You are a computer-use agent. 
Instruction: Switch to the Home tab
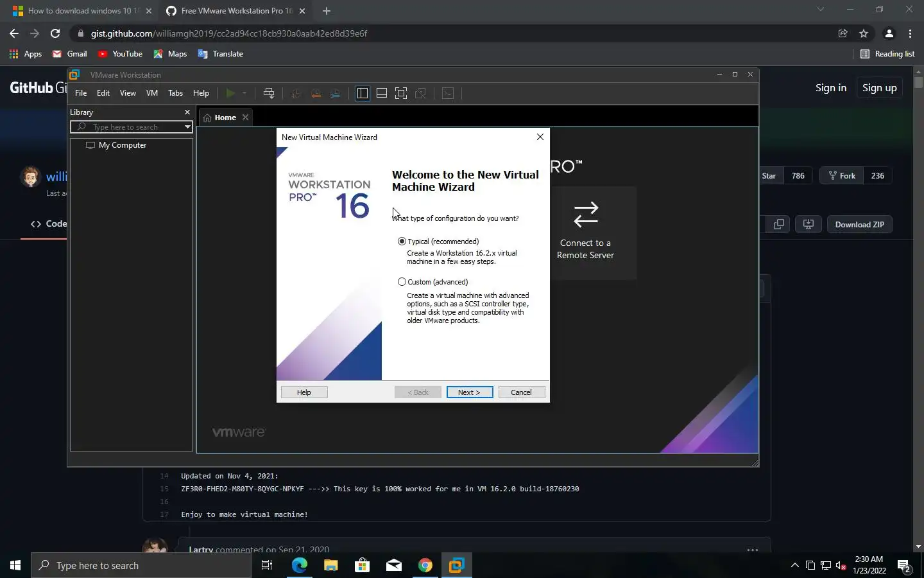(225, 118)
